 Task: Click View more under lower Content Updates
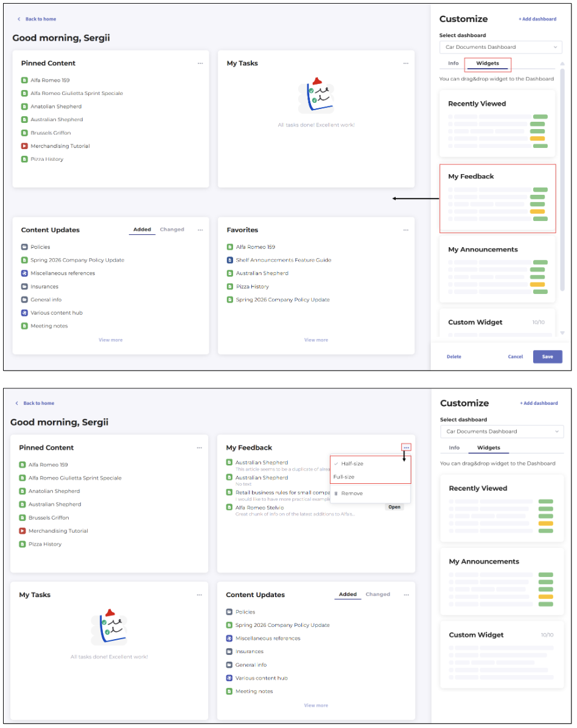click(316, 705)
